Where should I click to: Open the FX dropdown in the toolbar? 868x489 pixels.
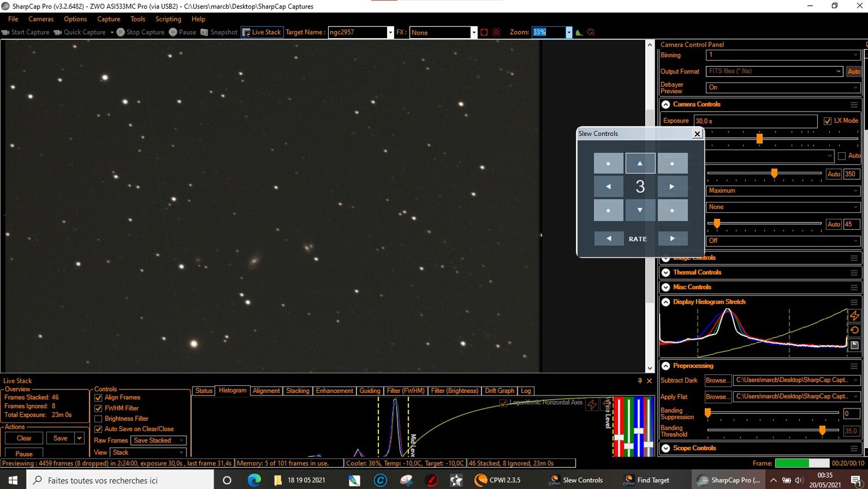coord(473,32)
